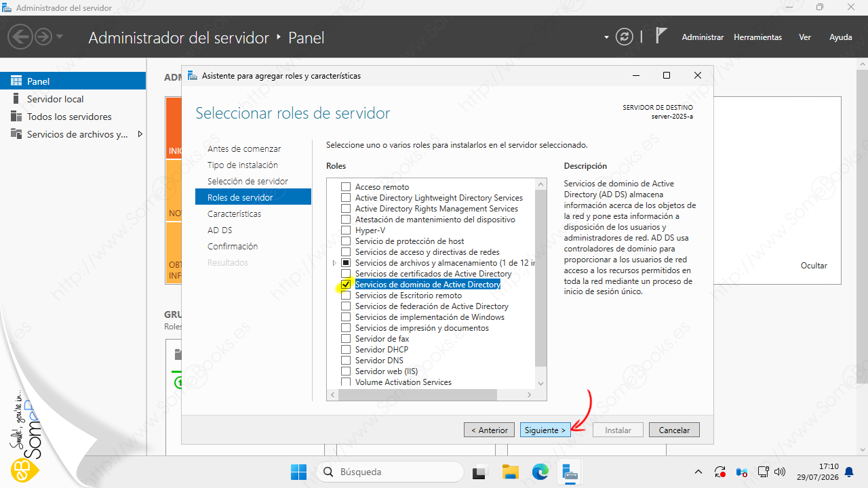
Task: Click the roles list scroll-down arrow
Action: 540,384
